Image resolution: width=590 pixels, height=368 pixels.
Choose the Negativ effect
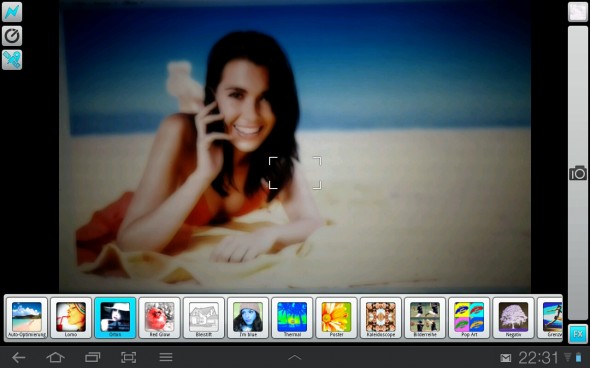tap(513, 318)
